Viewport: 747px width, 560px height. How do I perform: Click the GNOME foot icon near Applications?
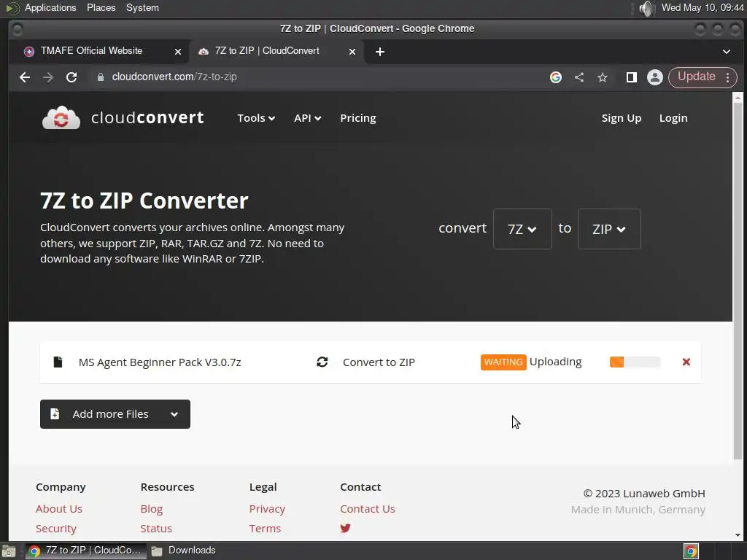pos(12,8)
